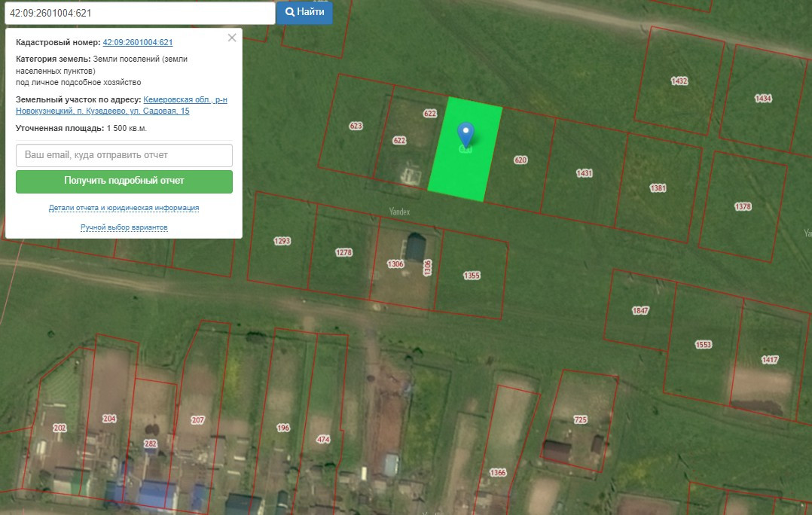Select parcel labeled 1278

[x=343, y=252]
